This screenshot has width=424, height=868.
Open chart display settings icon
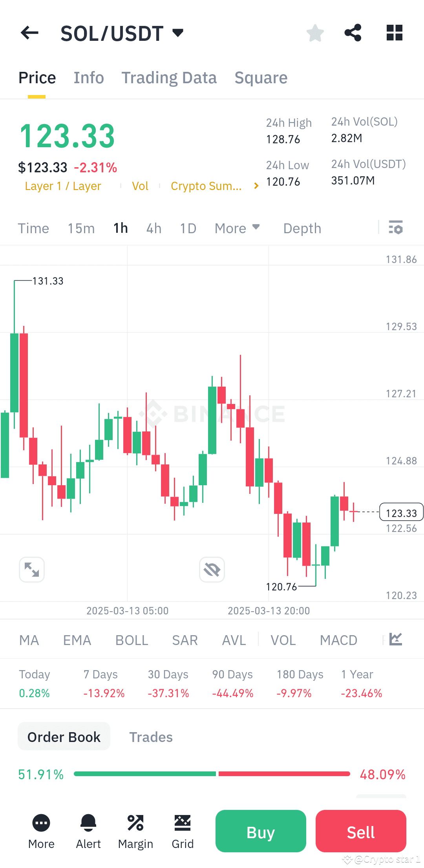click(x=396, y=228)
